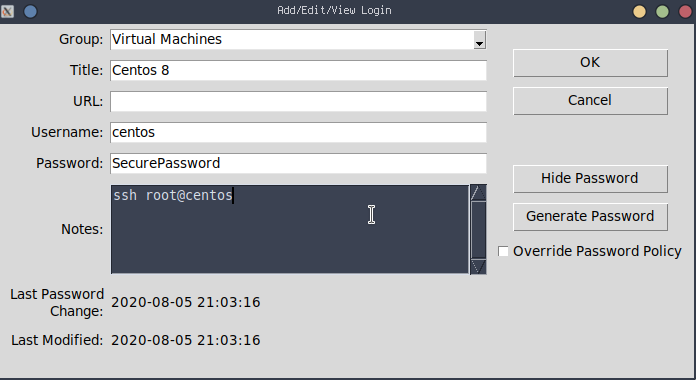
Task: Click the yellow minimize circle button
Action: click(x=639, y=11)
